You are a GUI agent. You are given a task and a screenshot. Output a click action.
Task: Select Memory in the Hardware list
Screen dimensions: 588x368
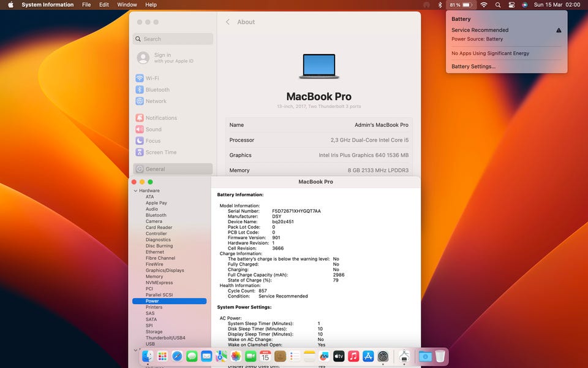[154, 277]
